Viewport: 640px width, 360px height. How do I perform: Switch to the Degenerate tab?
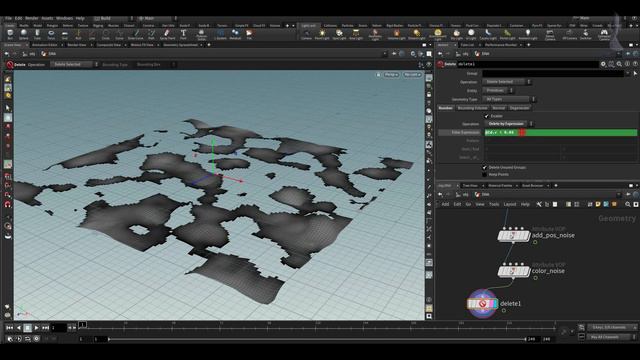pos(519,108)
